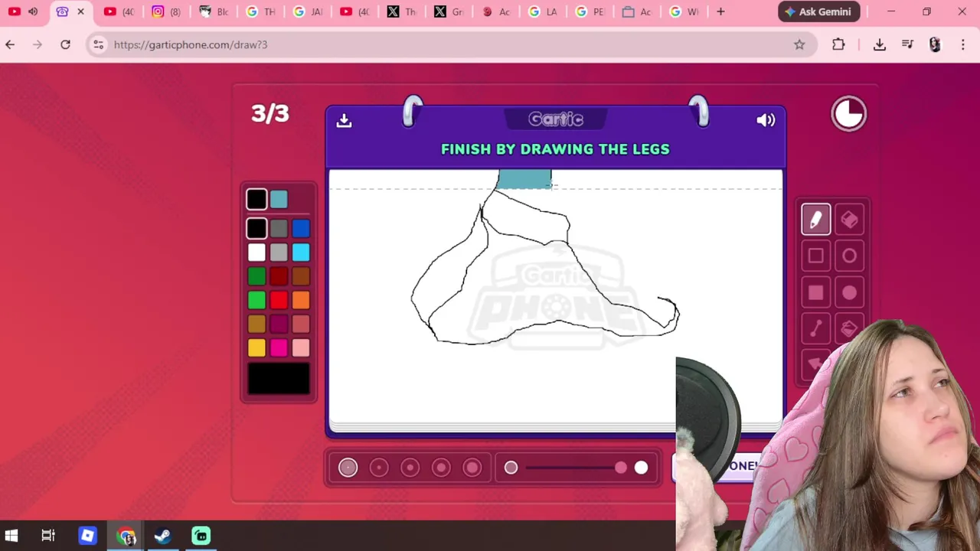Pick the smallest brush thickness
Image resolution: width=980 pixels, height=551 pixels.
[348, 468]
